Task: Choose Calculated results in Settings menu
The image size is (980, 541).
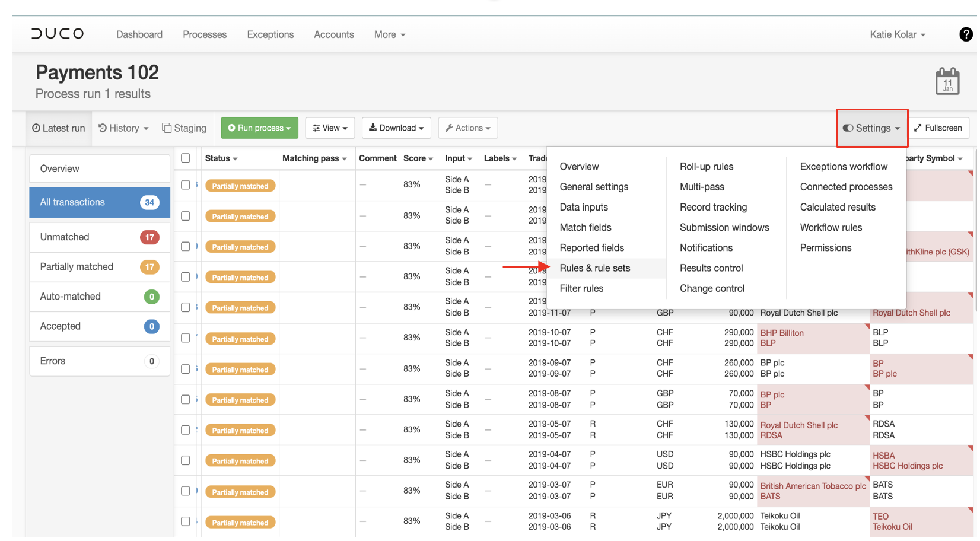Action: coord(838,207)
